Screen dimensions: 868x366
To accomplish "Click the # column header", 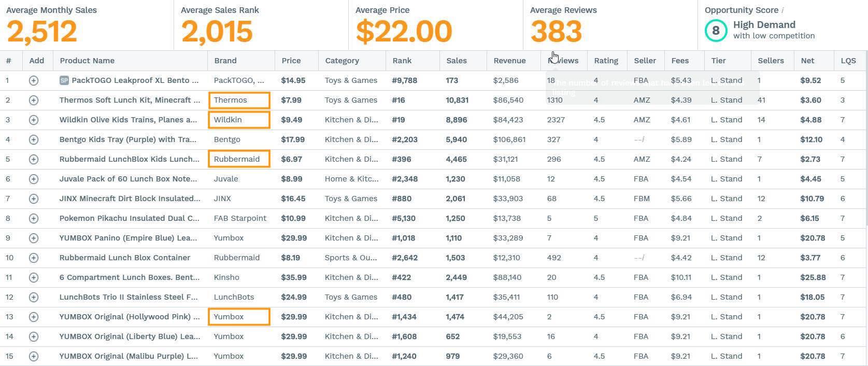I will 8,61.
